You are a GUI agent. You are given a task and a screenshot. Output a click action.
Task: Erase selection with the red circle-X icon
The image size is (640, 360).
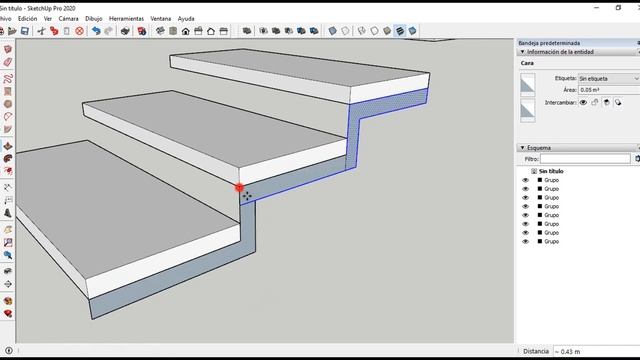click(80, 31)
